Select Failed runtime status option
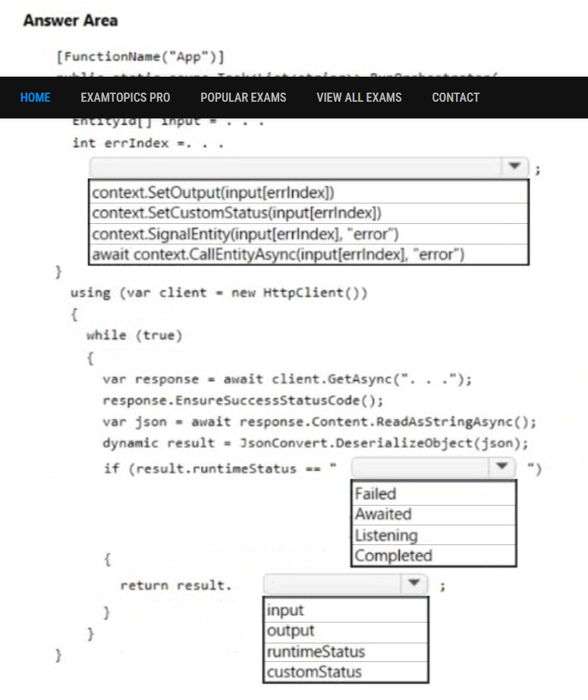This screenshot has height=700, width=588. pyautogui.click(x=434, y=493)
